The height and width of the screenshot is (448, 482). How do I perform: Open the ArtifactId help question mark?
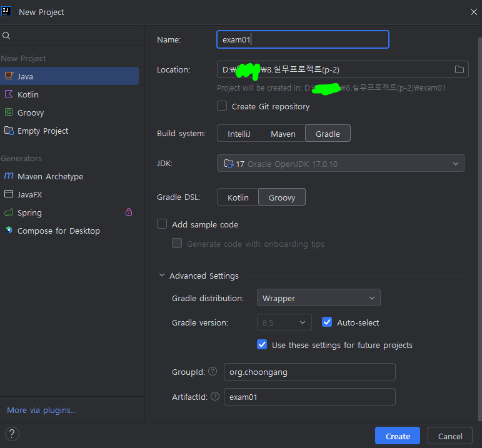tap(215, 396)
